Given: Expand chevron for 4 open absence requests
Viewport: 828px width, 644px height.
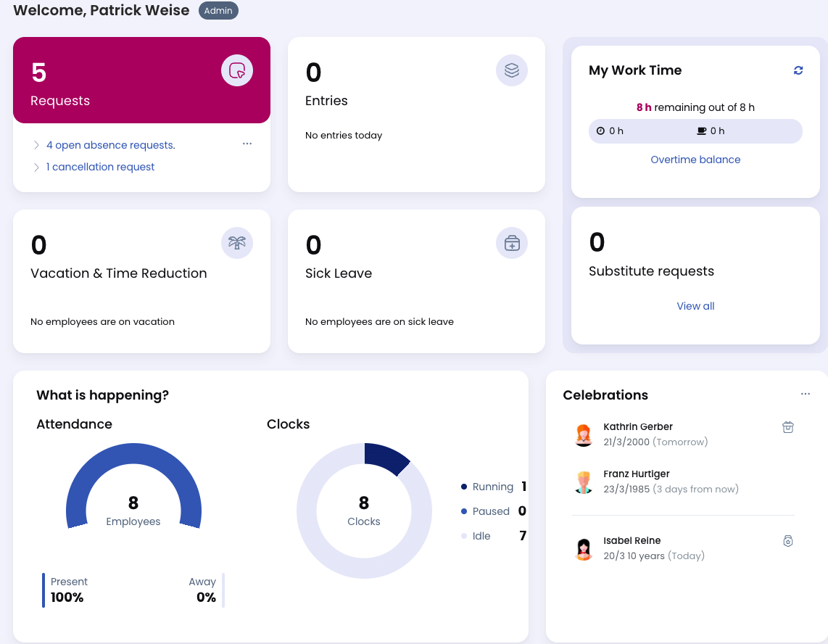Looking at the screenshot, I should (x=36, y=145).
